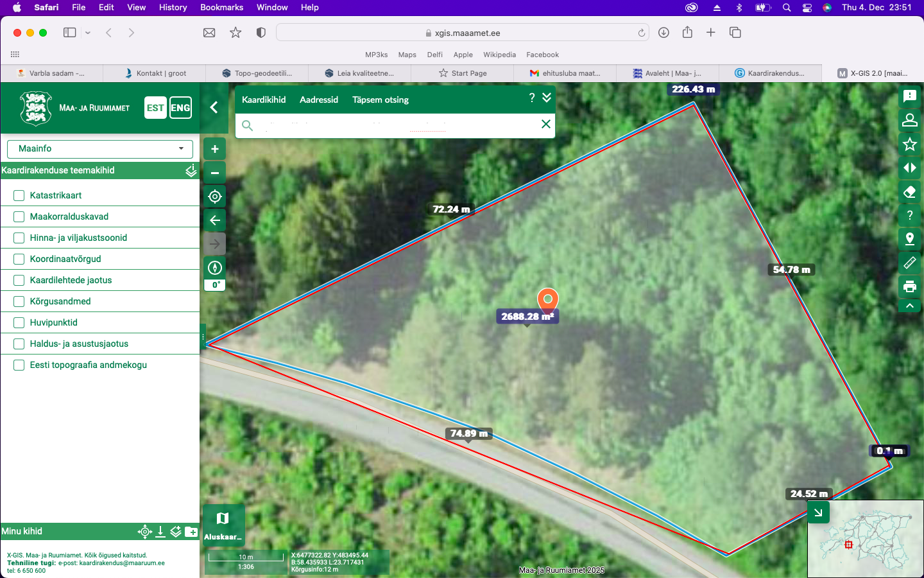Image resolution: width=924 pixels, height=578 pixels.
Task: Expand search panel with double chevron
Action: coord(547,98)
